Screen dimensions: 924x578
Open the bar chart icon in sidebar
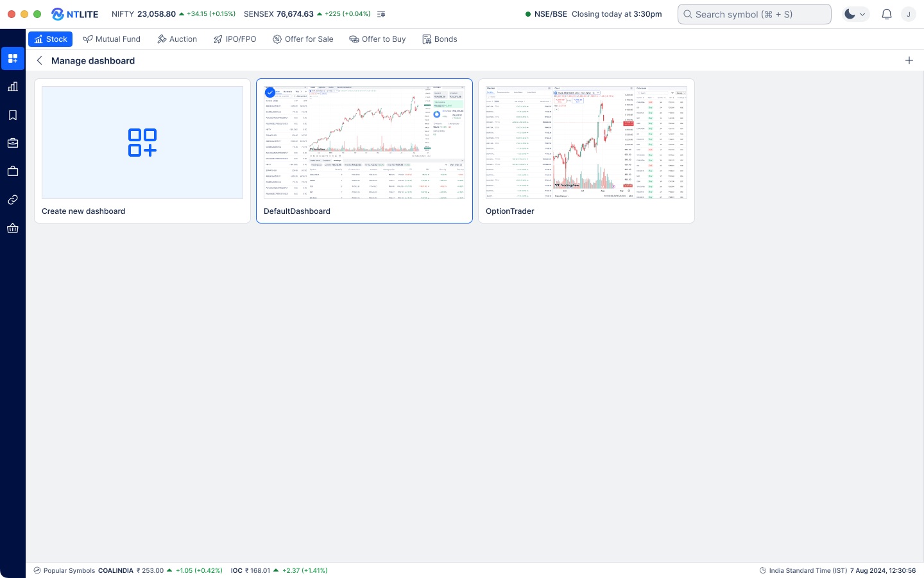(x=13, y=87)
